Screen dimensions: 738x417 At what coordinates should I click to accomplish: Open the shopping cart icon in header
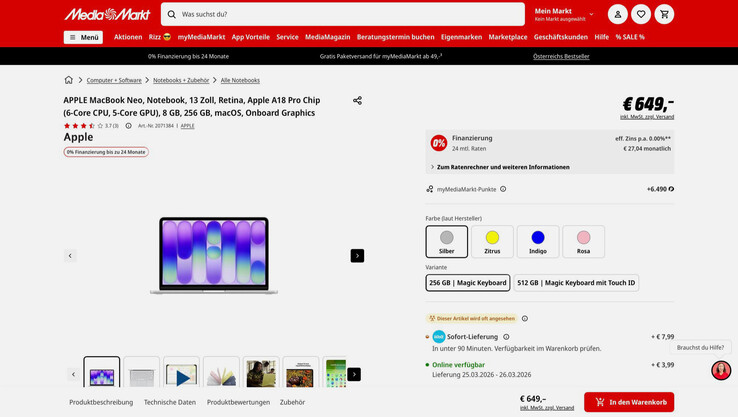pyautogui.click(x=665, y=15)
